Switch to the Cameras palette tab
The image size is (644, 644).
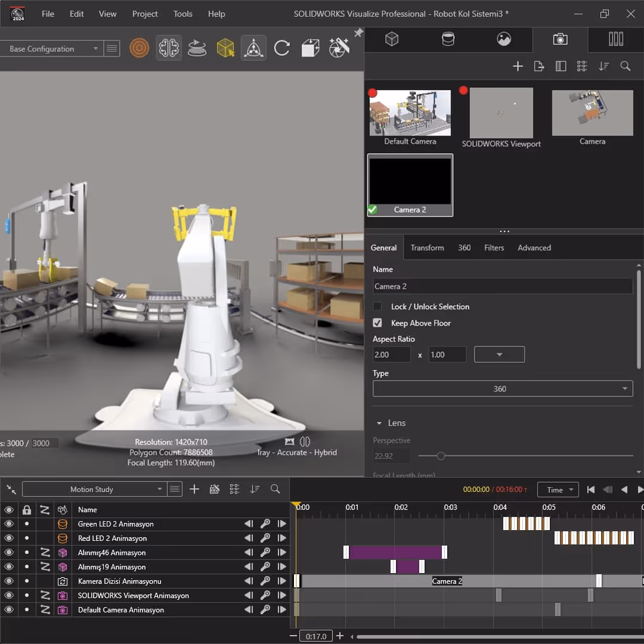pyautogui.click(x=560, y=39)
